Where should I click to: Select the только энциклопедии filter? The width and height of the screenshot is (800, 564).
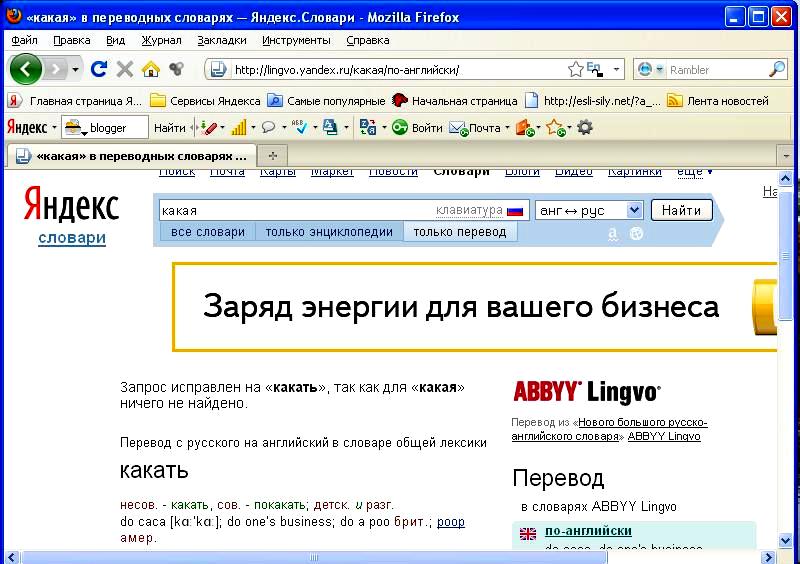[329, 232]
